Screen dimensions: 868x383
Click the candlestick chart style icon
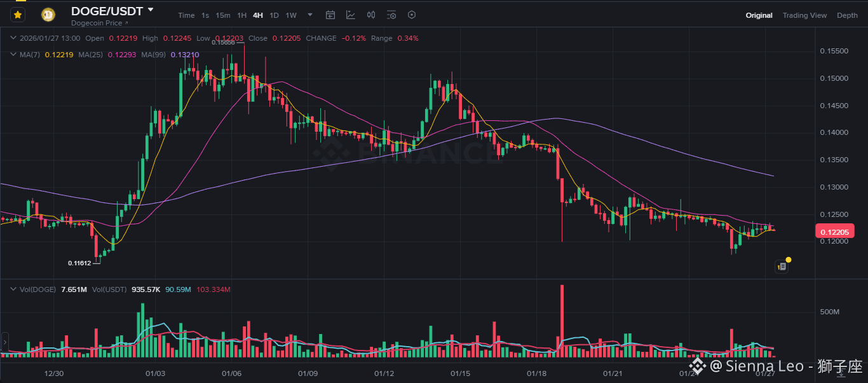click(x=371, y=15)
